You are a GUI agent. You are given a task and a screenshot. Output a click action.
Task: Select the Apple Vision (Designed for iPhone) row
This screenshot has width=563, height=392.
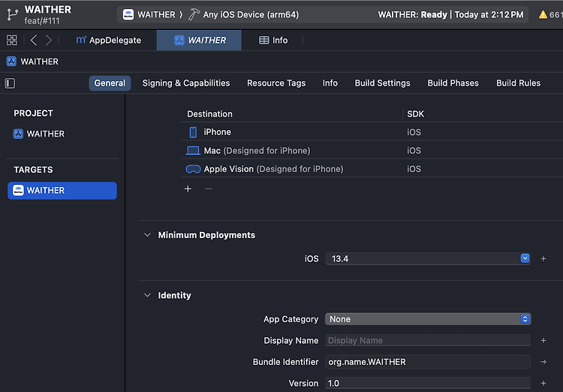point(372,169)
